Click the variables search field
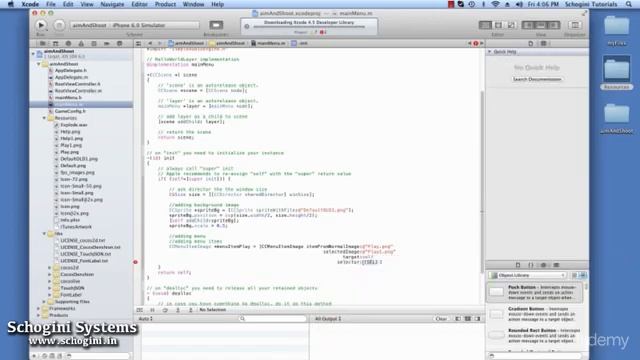Screen dimensions: 640x360 [273, 319]
